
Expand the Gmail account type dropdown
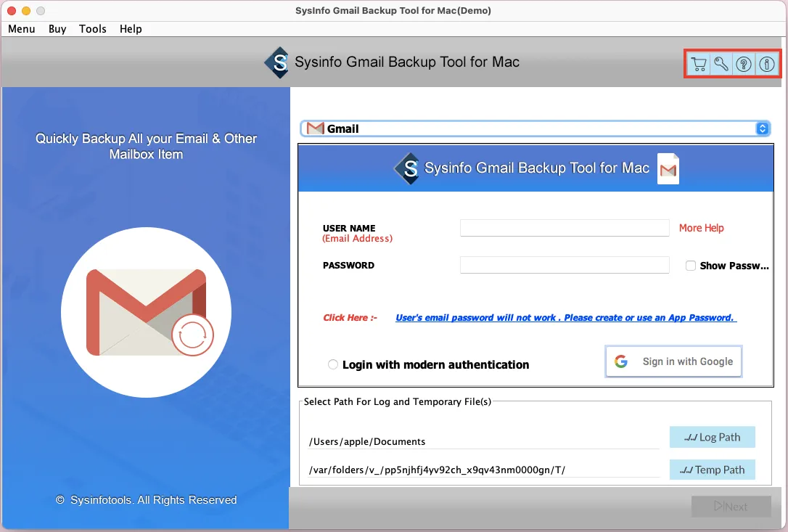tap(762, 128)
